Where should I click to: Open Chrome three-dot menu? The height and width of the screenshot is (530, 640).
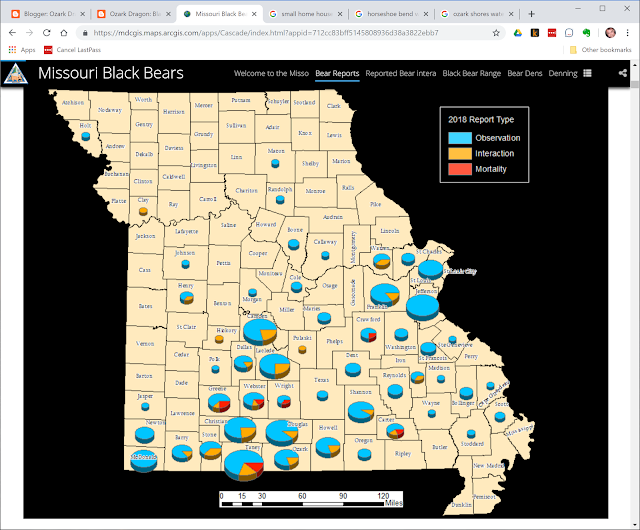coord(627,33)
